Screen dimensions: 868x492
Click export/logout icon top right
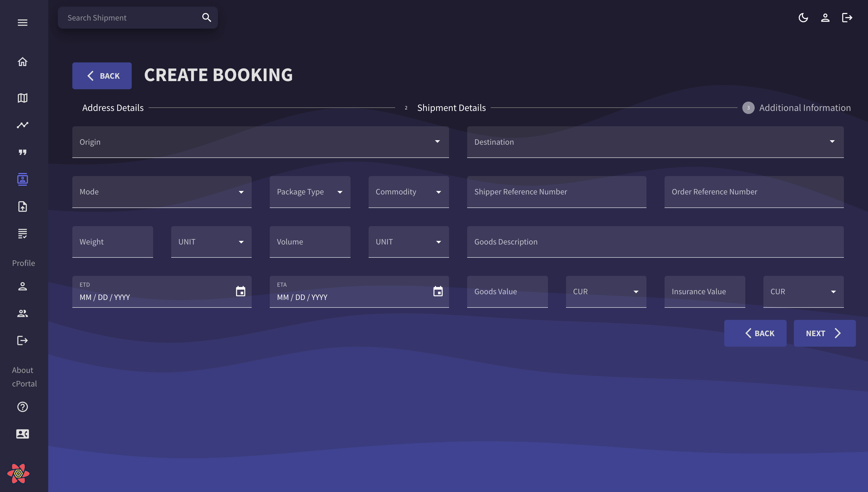tap(847, 18)
